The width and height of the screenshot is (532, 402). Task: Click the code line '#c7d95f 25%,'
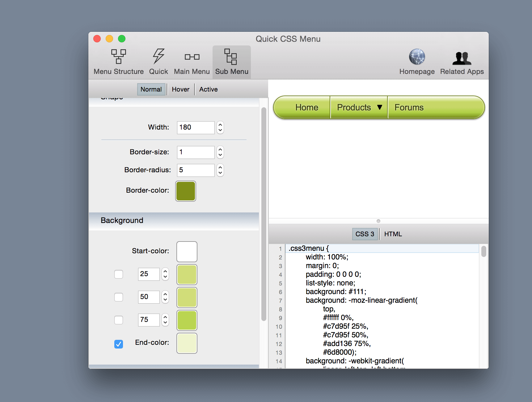point(345,326)
